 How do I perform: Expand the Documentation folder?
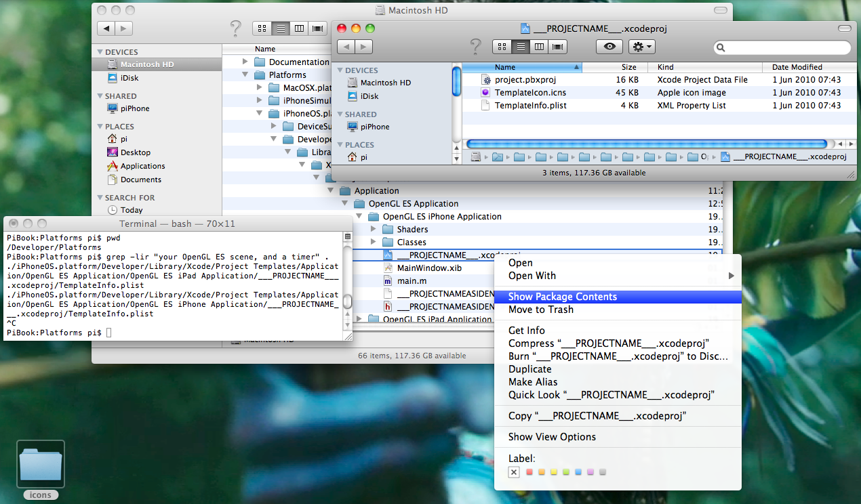(x=245, y=62)
